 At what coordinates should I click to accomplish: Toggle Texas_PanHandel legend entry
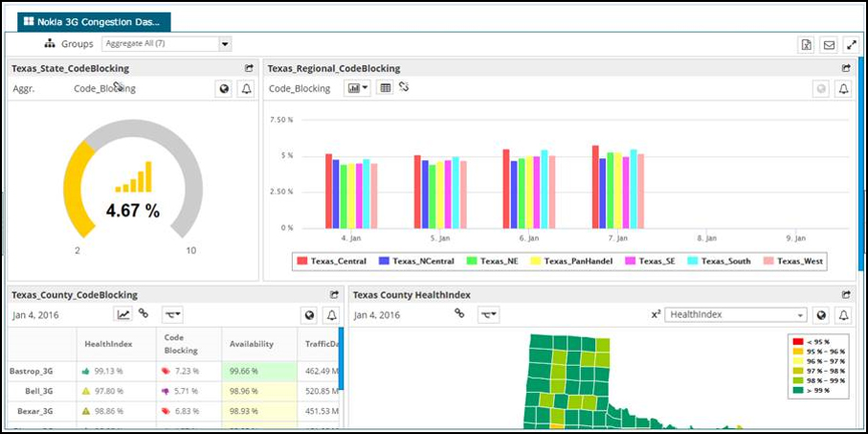[x=572, y=261]
